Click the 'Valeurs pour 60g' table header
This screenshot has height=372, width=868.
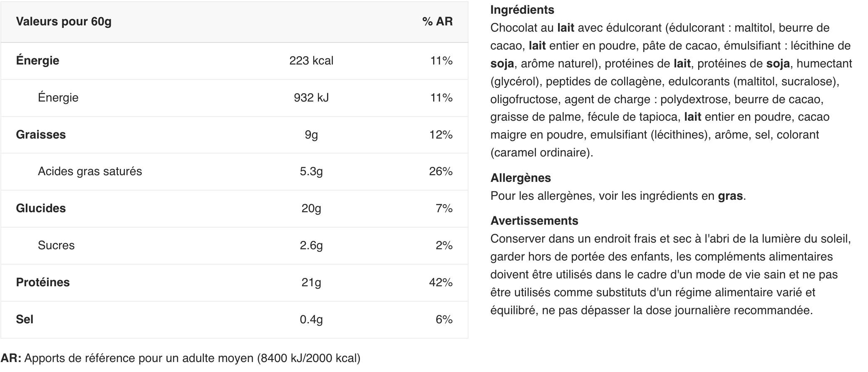pos(64,22)
